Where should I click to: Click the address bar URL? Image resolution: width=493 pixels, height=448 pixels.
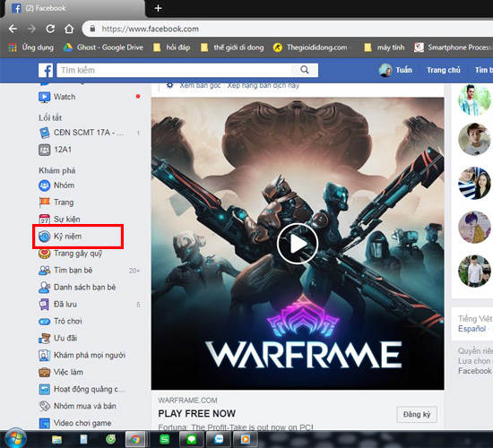(x=151, y=29)
